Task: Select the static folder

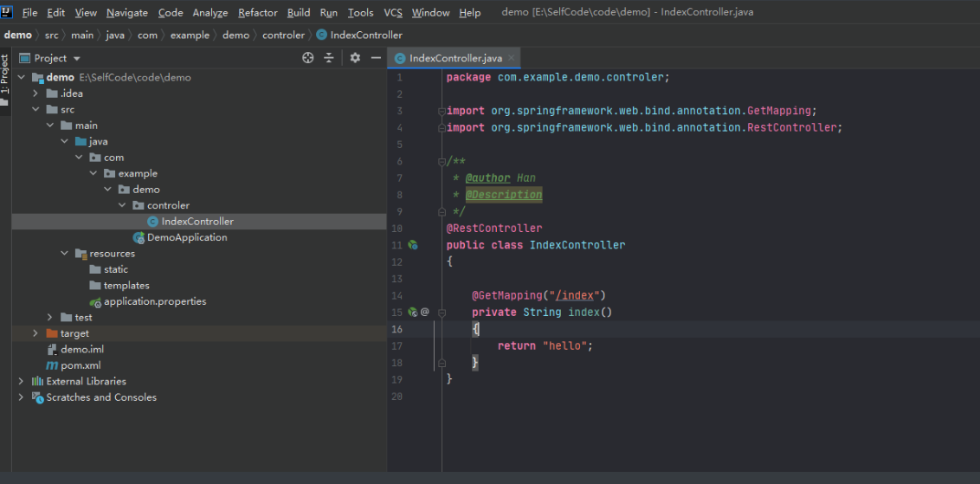Action: coord(116,269)
